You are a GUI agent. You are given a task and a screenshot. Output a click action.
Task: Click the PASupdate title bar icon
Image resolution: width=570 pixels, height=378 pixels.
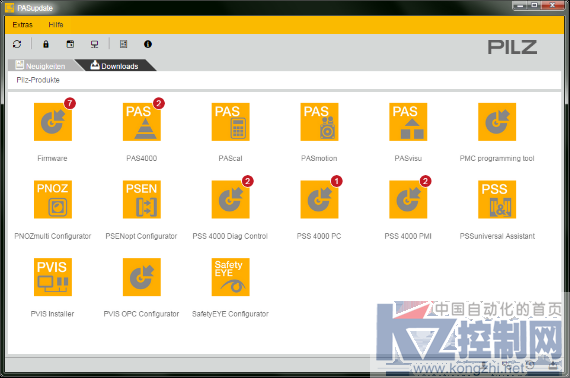click(x=9, y=8)
